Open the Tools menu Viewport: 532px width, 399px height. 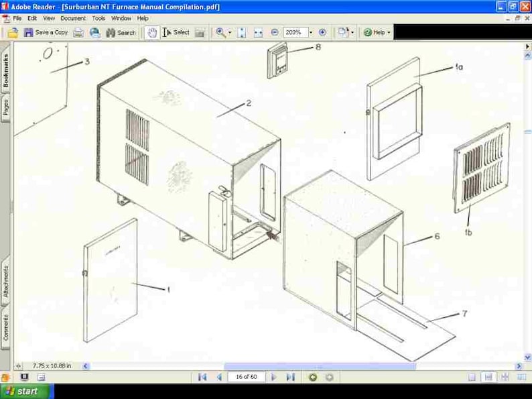coord(98,18)
